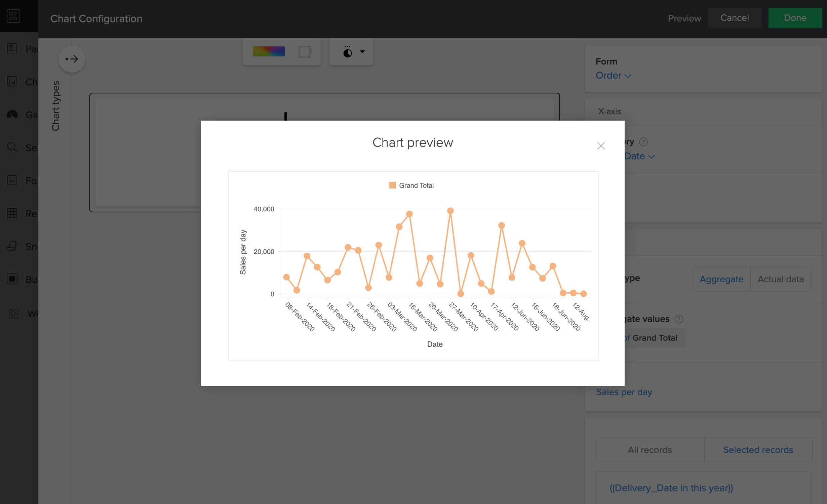
Task: Click the Snippet sidebar icon
Action: (x=12, y=246)
